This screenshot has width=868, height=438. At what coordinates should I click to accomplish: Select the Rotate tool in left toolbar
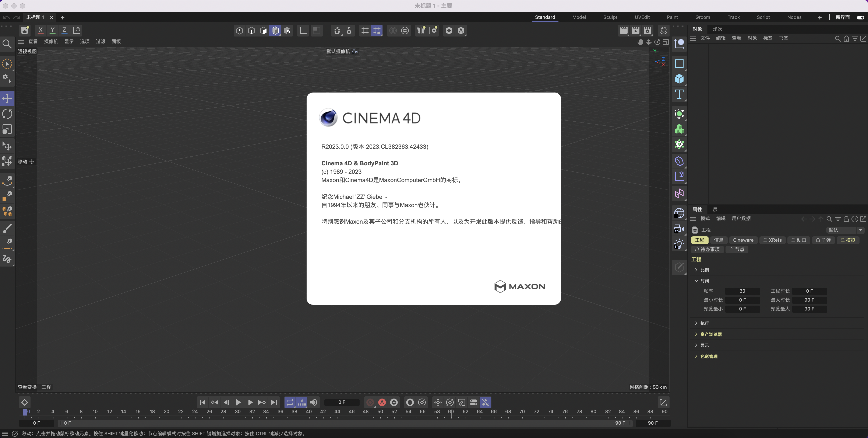point(7,114)
